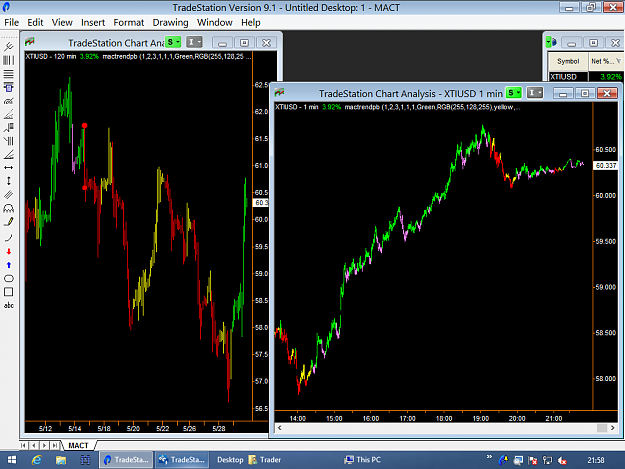
Task: Switch to first TradeStation taskbar button
Action: (x=126, y=460)
